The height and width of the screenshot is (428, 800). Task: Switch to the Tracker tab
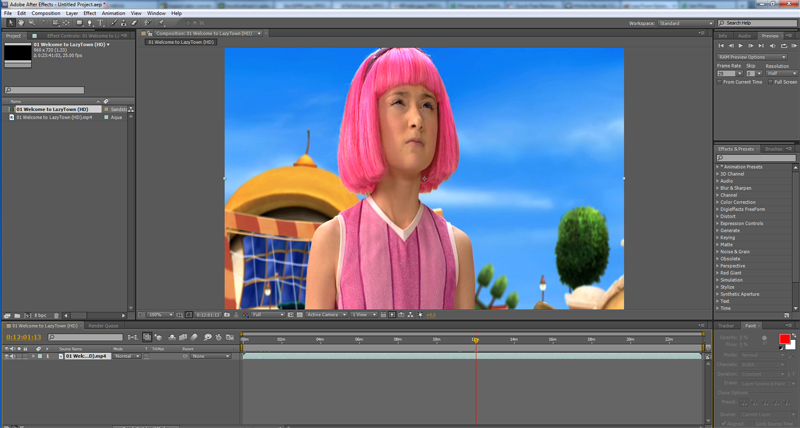[x=726, y=325]
